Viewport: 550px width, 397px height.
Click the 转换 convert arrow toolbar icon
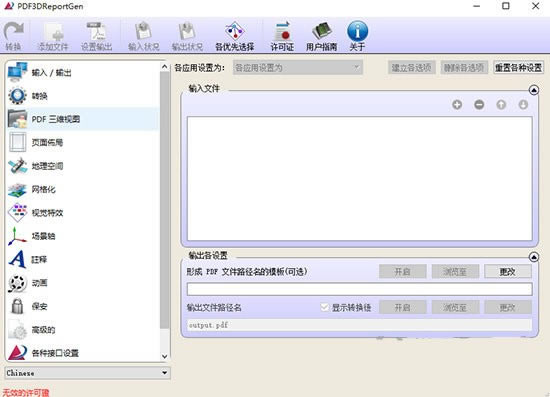pyautogui.click(x=14, y=35)
